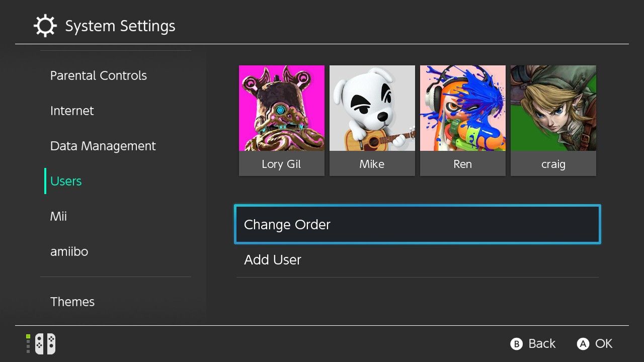
Task: Open the amiibo settings
Action: tap(69, 251)
